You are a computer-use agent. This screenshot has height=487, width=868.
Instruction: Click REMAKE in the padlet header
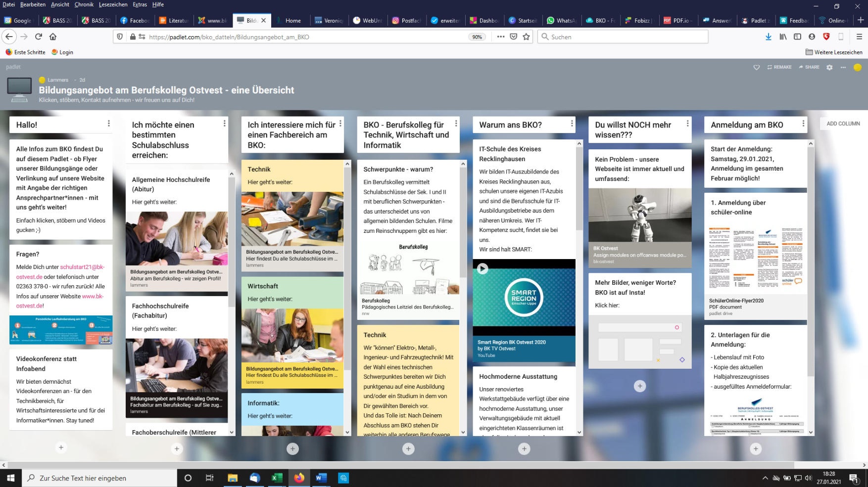[x=779, y=67]
